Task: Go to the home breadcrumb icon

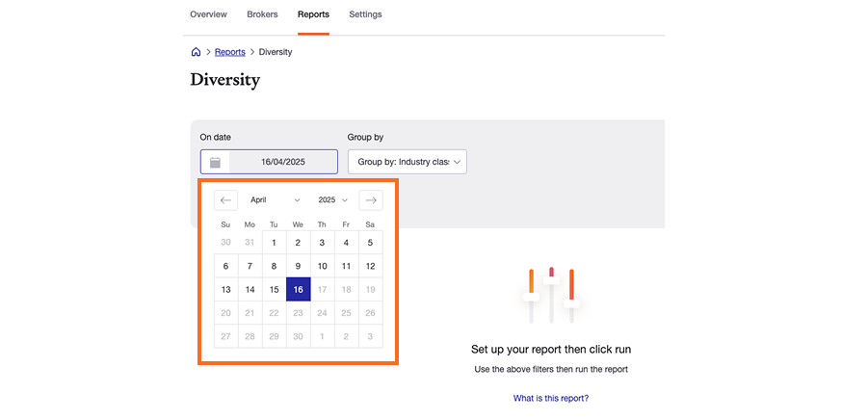Action: [x=196, y=52]
